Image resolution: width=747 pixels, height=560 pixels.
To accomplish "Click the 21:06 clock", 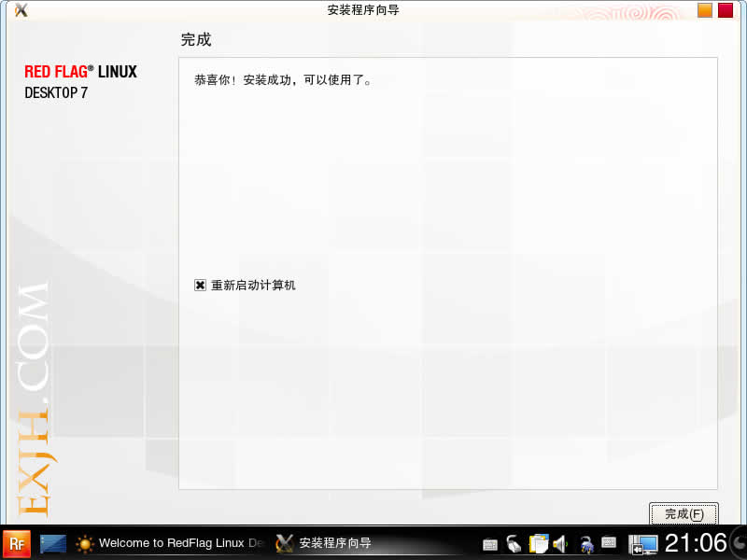I will (x=696, y=542).
